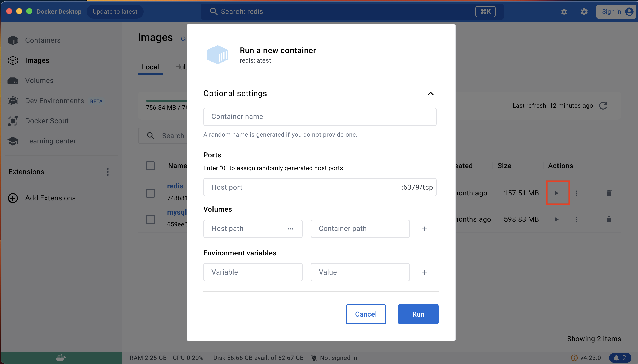This screenshot has width=638, height=364.
Task: Click the Add Extensions plus icon
Action: coord(13,198)
